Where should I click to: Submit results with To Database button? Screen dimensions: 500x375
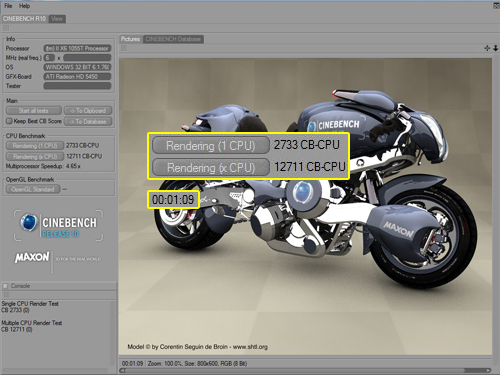88,121
